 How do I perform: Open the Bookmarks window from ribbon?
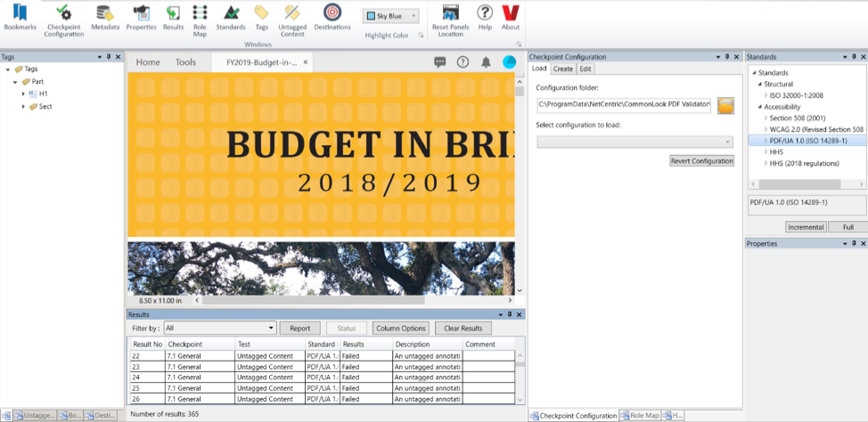pyautogui.click(x=20, y=17)
